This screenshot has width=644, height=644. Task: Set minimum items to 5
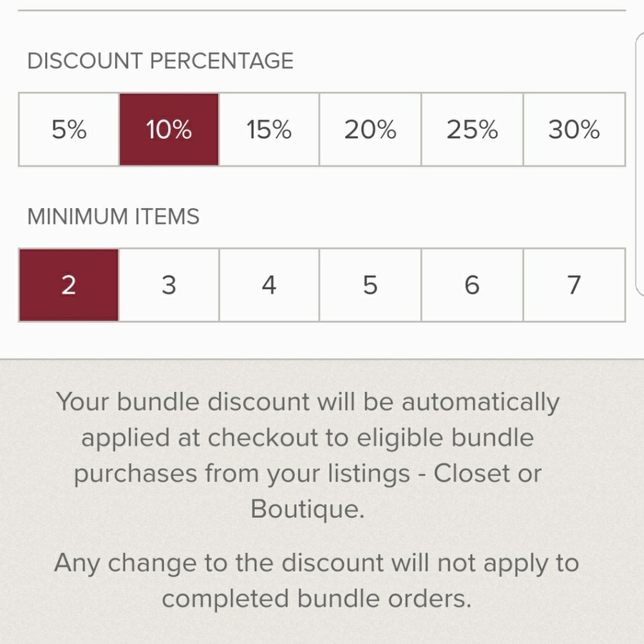click(370, 285)
